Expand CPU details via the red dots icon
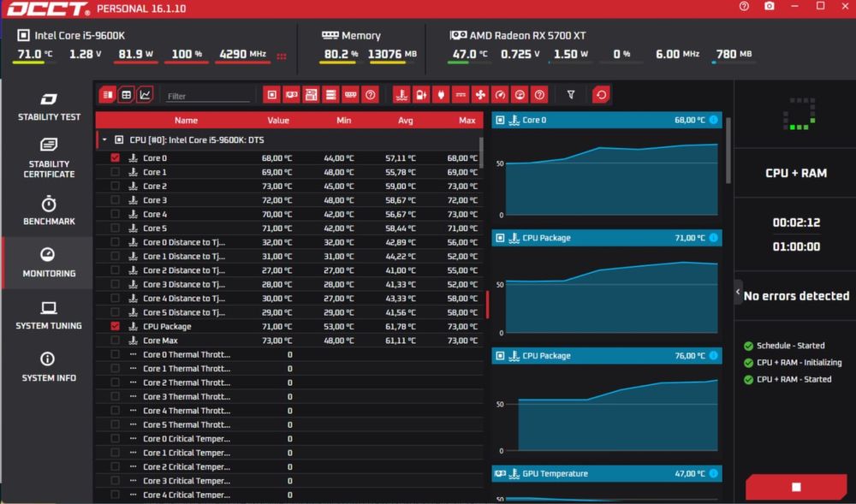 (x=282, y=56)
